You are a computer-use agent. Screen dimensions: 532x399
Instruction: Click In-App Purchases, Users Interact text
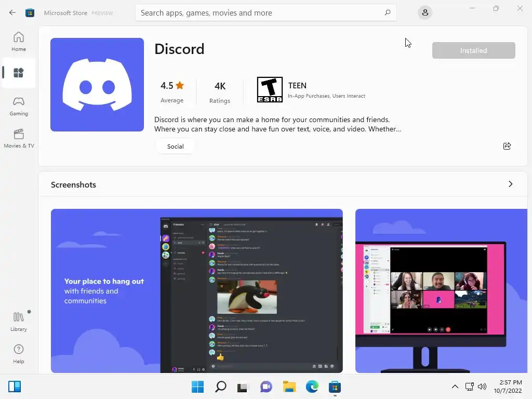[326, 96]
